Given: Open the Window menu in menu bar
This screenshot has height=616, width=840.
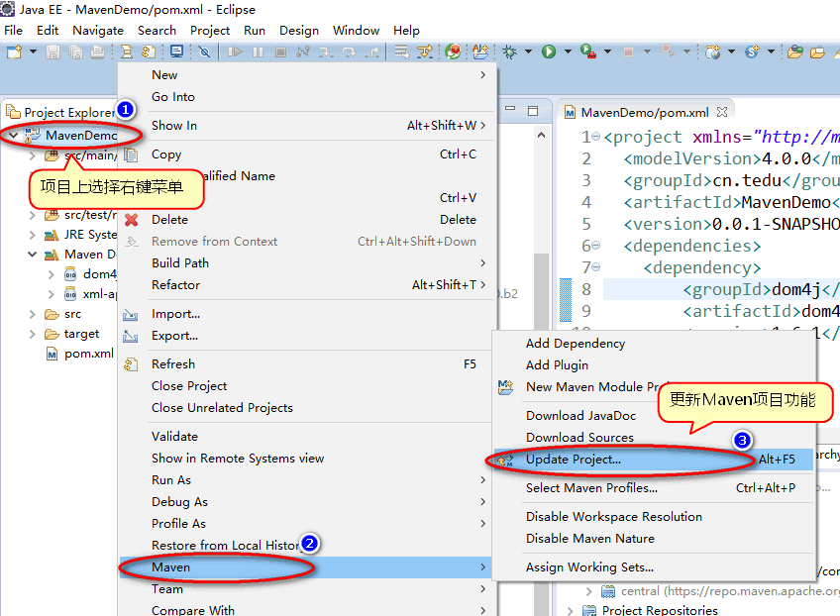Looking at the screenshot, I should point(356,31).
